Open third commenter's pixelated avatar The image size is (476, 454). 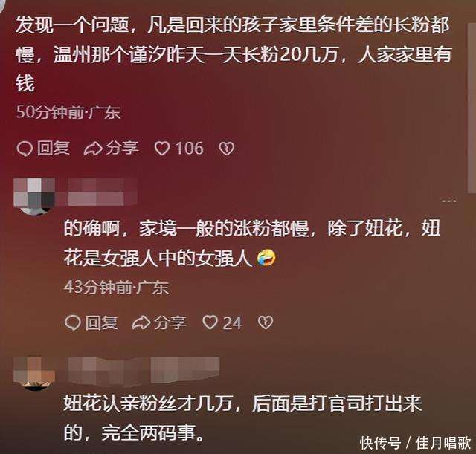34,374
